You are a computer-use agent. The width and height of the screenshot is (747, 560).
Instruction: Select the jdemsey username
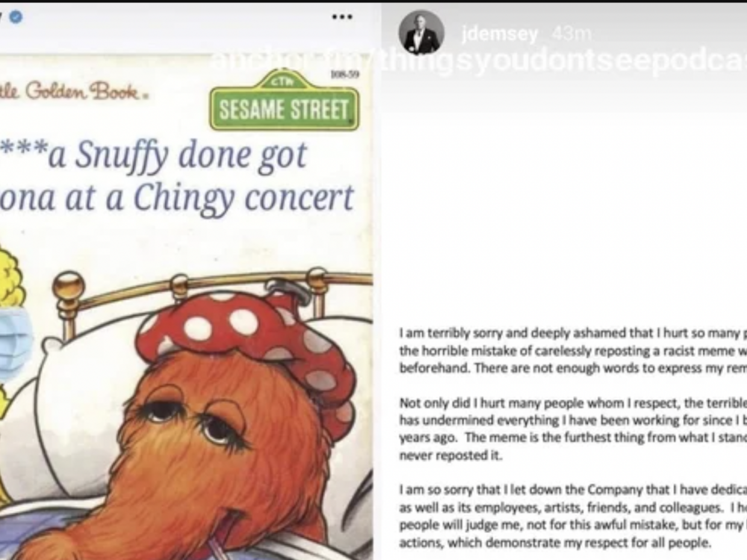(x=499, y=34)
